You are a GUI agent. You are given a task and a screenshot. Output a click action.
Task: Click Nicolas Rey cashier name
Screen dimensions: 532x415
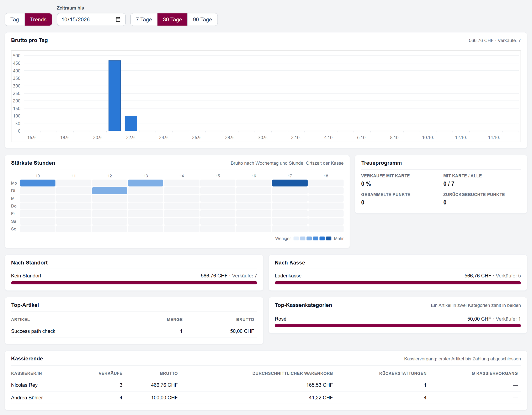tap(24, 385)
